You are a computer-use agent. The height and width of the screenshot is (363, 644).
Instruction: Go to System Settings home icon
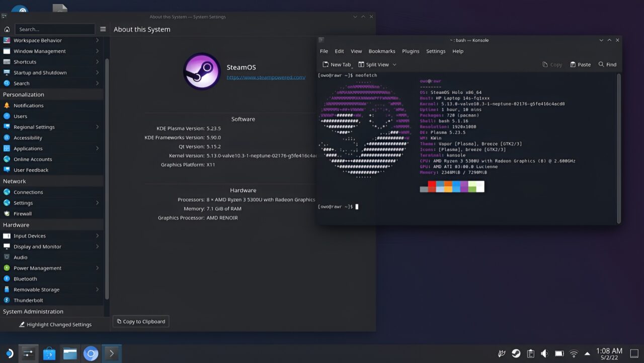coord(7,29)
